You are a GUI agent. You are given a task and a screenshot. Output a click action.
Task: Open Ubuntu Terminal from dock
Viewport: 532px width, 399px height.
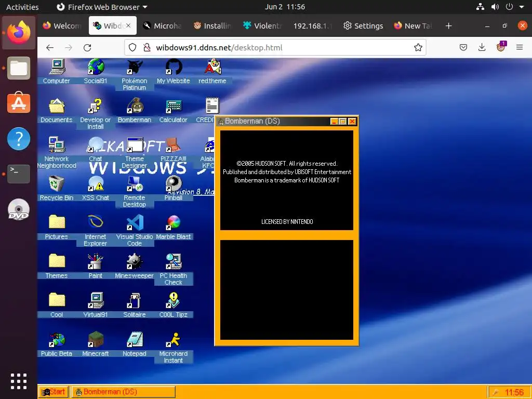coord(19,174)
